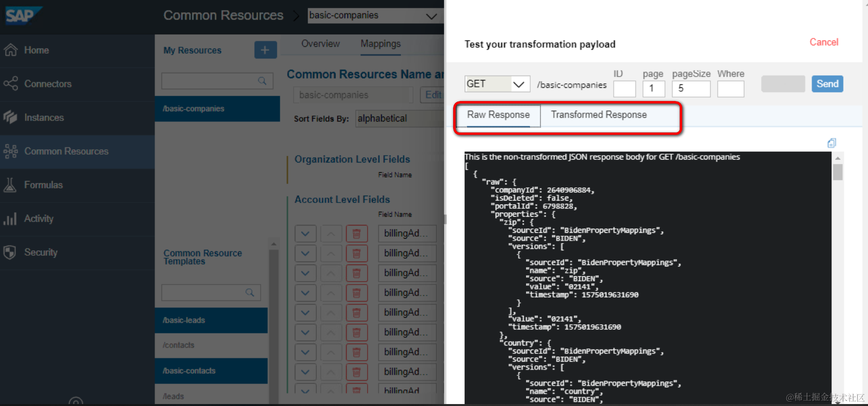
Task: Move the sixth billingAd field down
Action: tap(306, 332)
